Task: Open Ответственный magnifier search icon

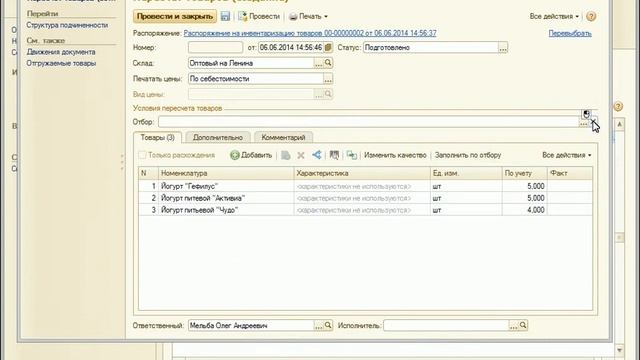Action: [x=328, y=325]
